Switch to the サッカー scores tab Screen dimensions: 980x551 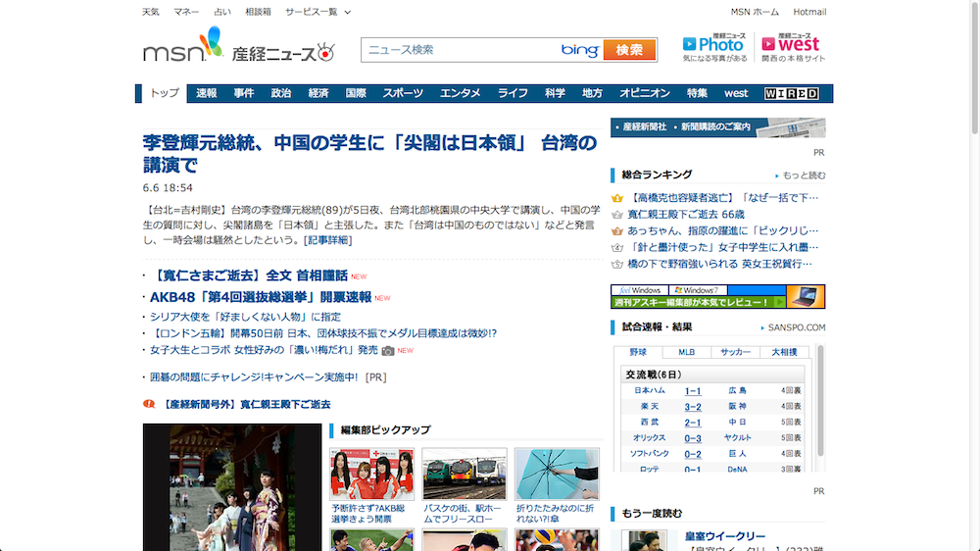(735, 352)
